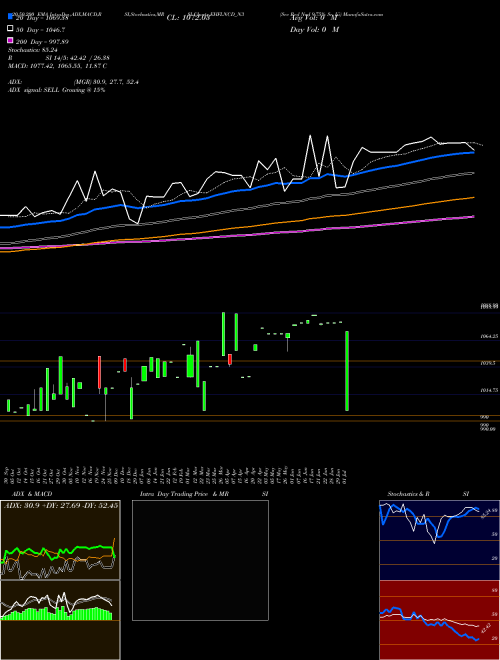Click the MACD histogram chart panel
This screenshot has width=500, height=660.
[x=60, y=620]
